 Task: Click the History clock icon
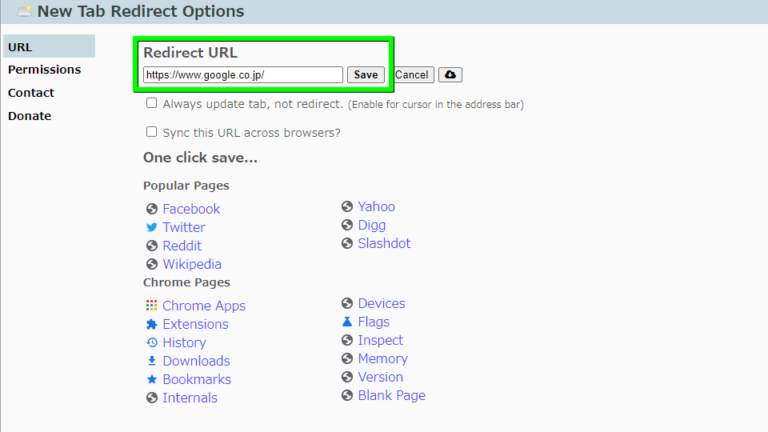[x=152, y=343]
